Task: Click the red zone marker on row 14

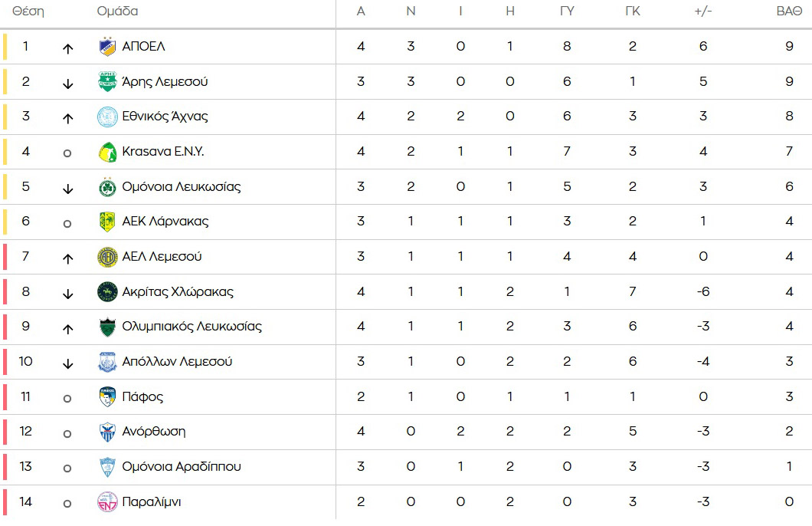Action: (5, 502)
